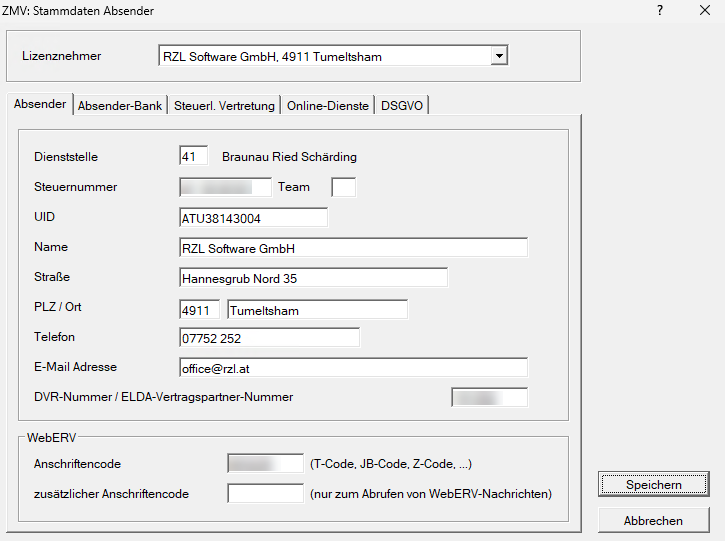
Task: Open the Lizenznehmer dropdown list
Action: [499, 57]
